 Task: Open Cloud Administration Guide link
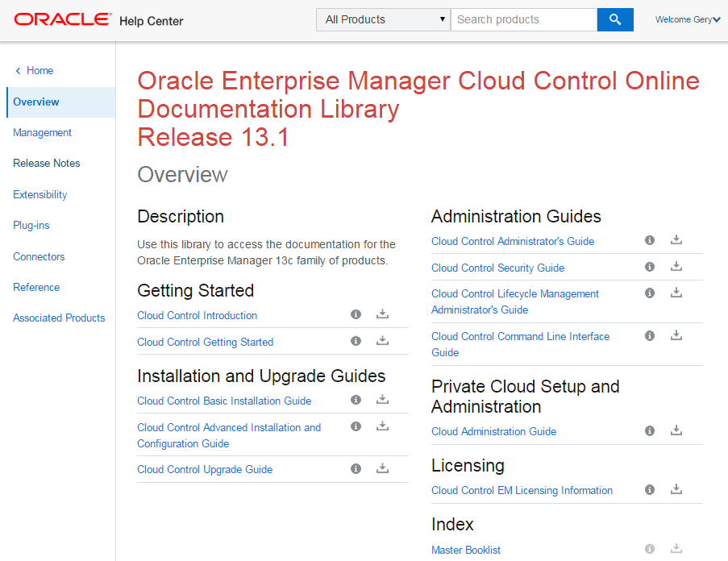pos(494,431)
